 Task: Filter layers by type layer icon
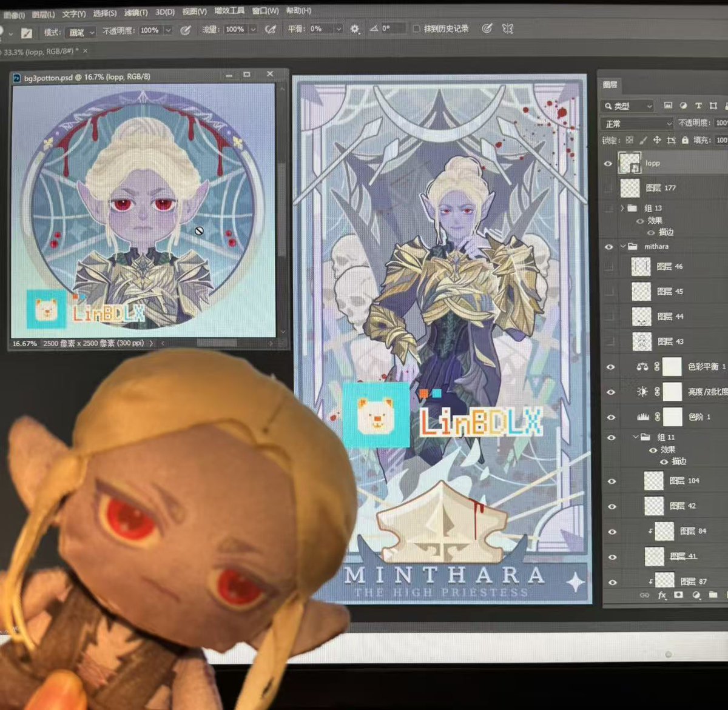point(698,105)
